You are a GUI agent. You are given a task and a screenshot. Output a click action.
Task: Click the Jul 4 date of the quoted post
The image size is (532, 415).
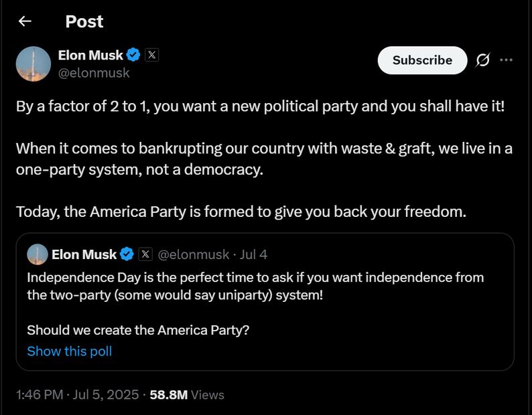253,254
